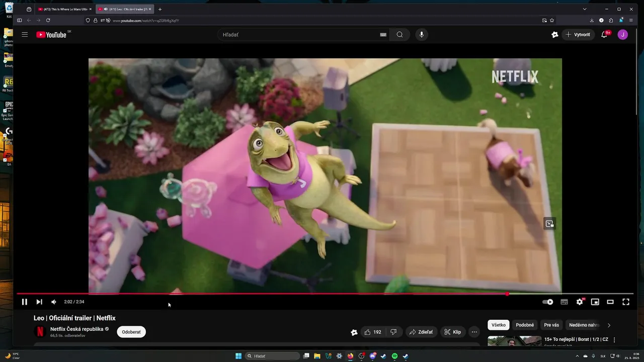This screenshot has height=362, width=644.
Task: Open the Borat video options three-dot menu
Action: pos(614,340)
